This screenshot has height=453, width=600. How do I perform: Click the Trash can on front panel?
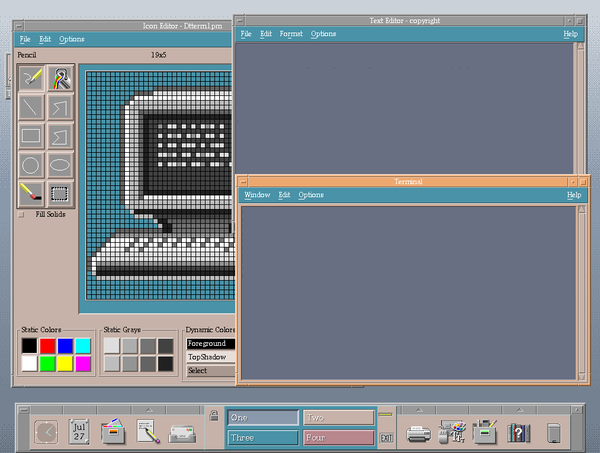coord(553,433)
